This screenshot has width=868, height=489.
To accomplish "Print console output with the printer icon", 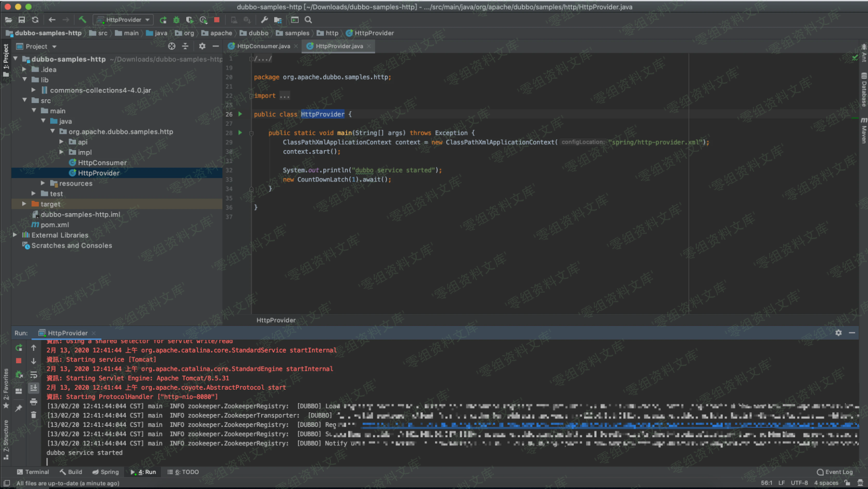I will [33, 402].
